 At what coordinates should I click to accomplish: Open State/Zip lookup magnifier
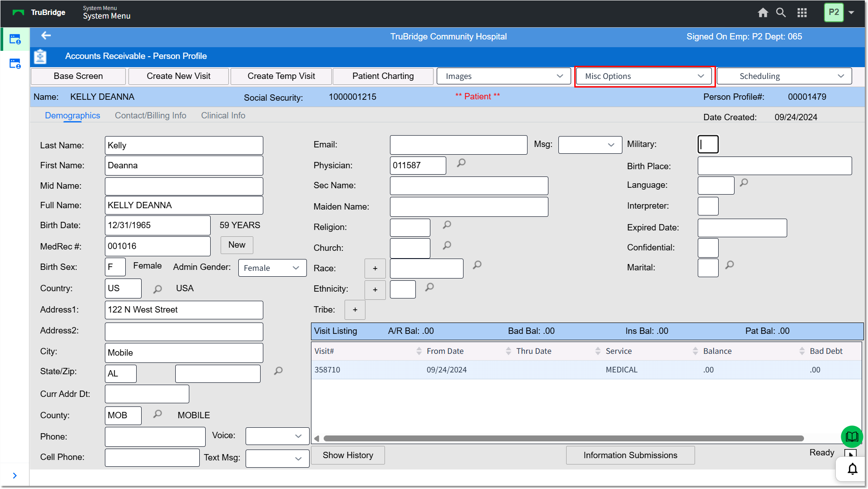coord(278,371)
